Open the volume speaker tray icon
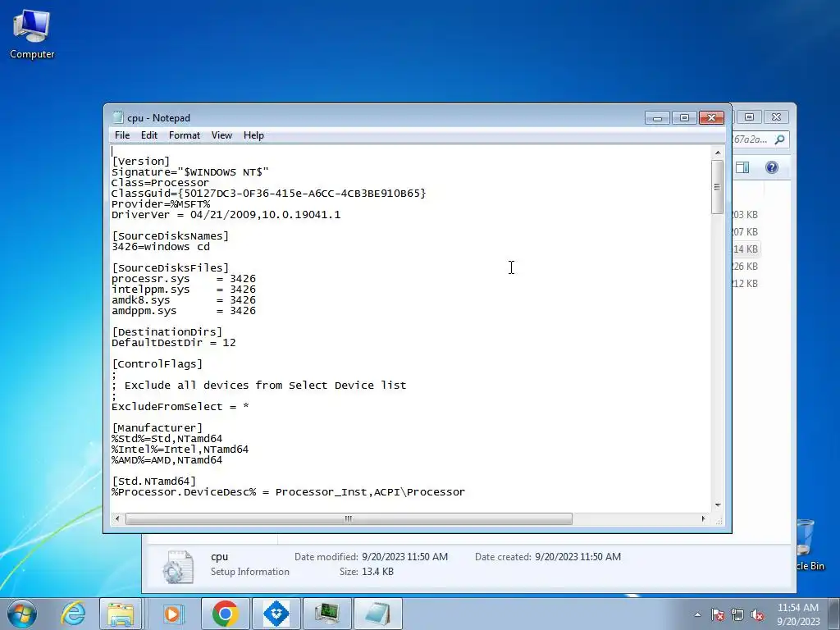Viewport: 840px width, 630px height. pyautogui.click(x=757, y=614)
